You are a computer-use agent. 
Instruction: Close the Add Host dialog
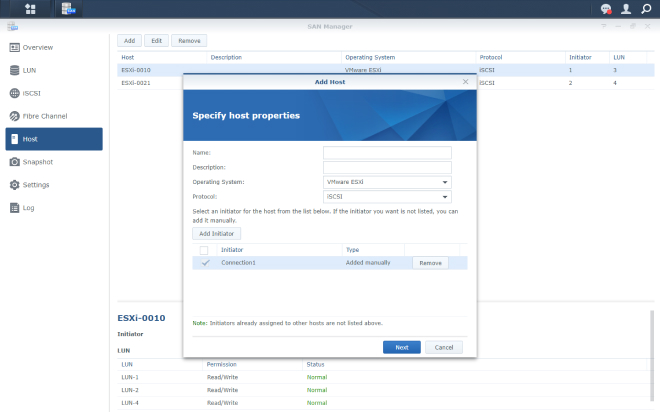tap(465, 81)
